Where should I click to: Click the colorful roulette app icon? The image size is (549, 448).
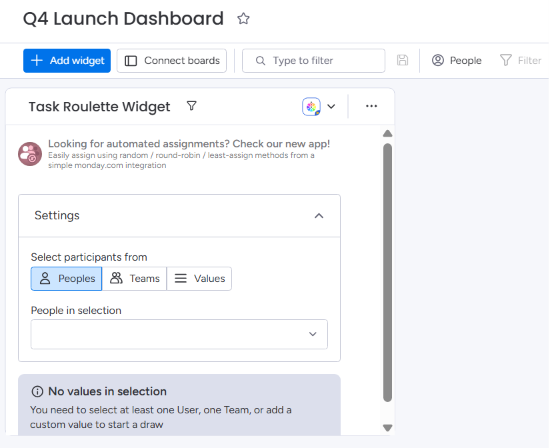pos(311,106)
